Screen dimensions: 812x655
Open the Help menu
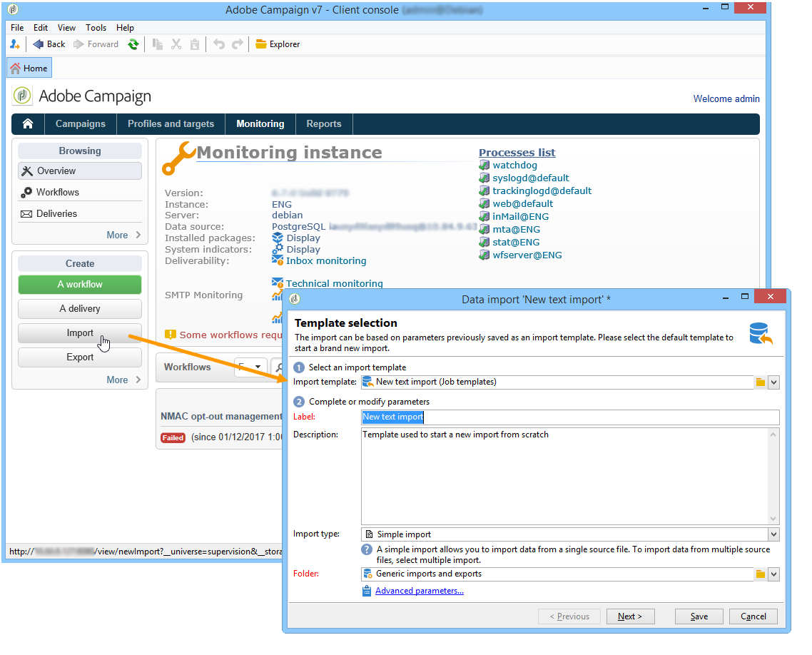(x=125, y=28)
